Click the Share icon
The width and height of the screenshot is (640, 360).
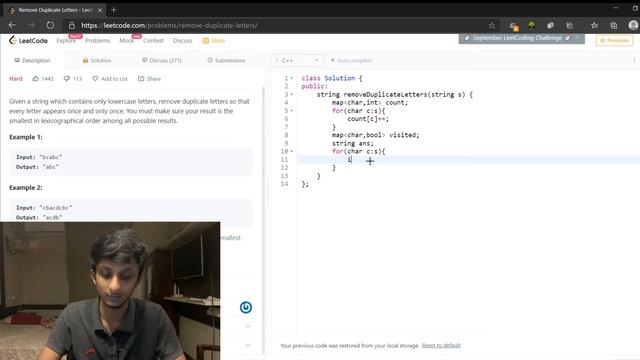pos(141,78)
